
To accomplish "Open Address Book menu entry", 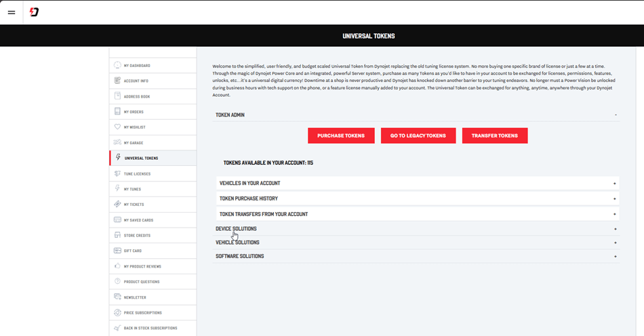I will click(x=153, y=96).
